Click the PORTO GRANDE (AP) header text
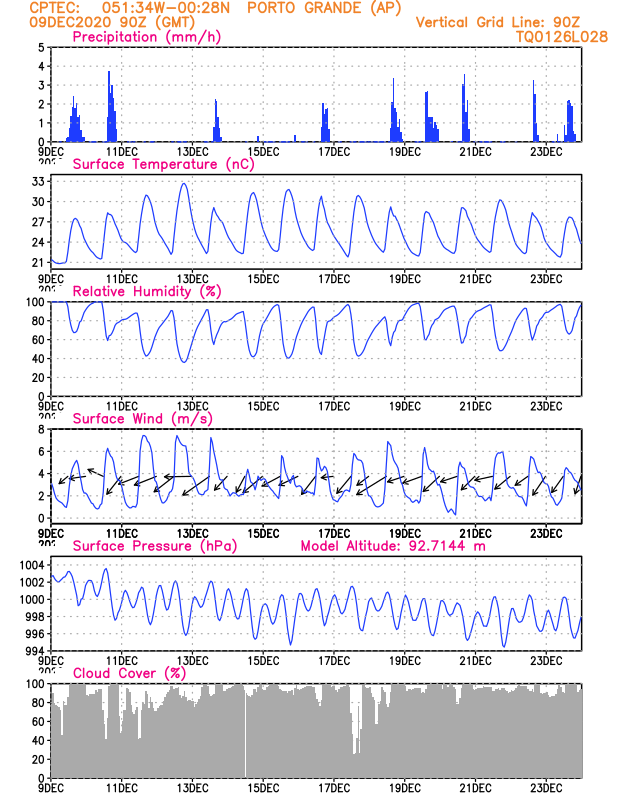This screenshot has height=800, width=618. (x=325, y=8)
